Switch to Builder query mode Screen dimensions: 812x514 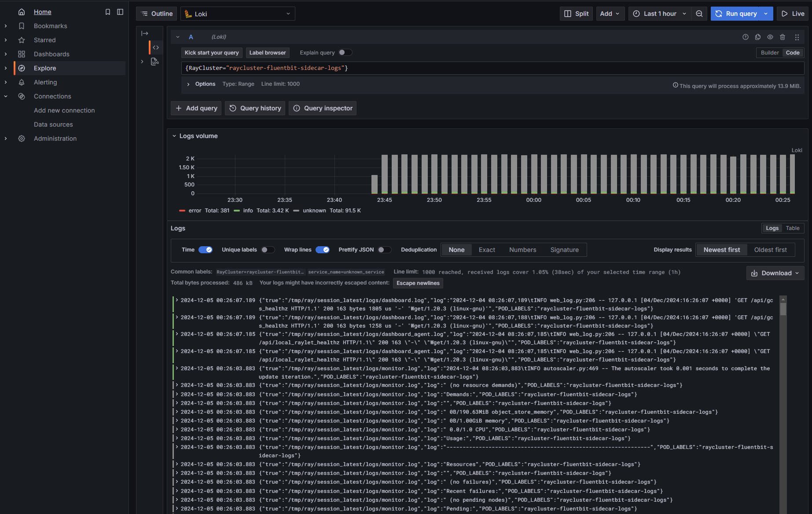[x=770, y=53]
